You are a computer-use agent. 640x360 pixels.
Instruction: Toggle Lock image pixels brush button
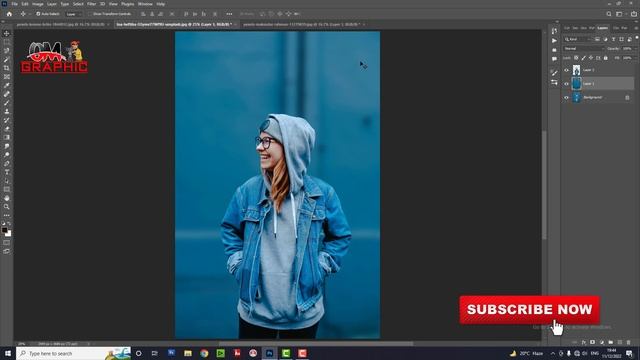(584, 58)
